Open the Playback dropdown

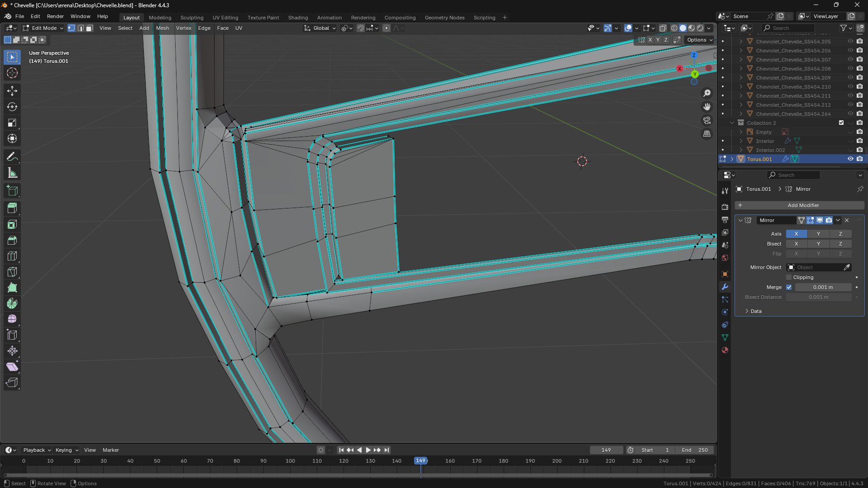coord(37,450)
